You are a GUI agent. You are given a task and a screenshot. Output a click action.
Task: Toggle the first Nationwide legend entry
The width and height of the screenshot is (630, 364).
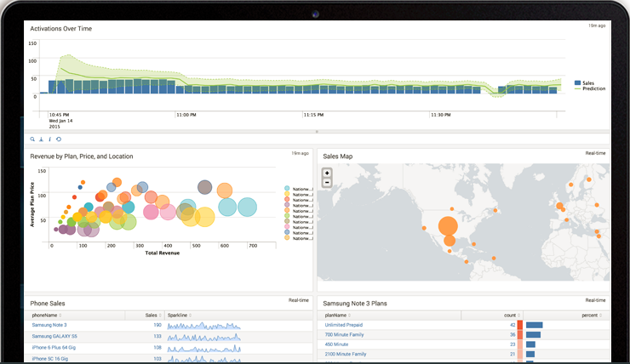[298, 188]
